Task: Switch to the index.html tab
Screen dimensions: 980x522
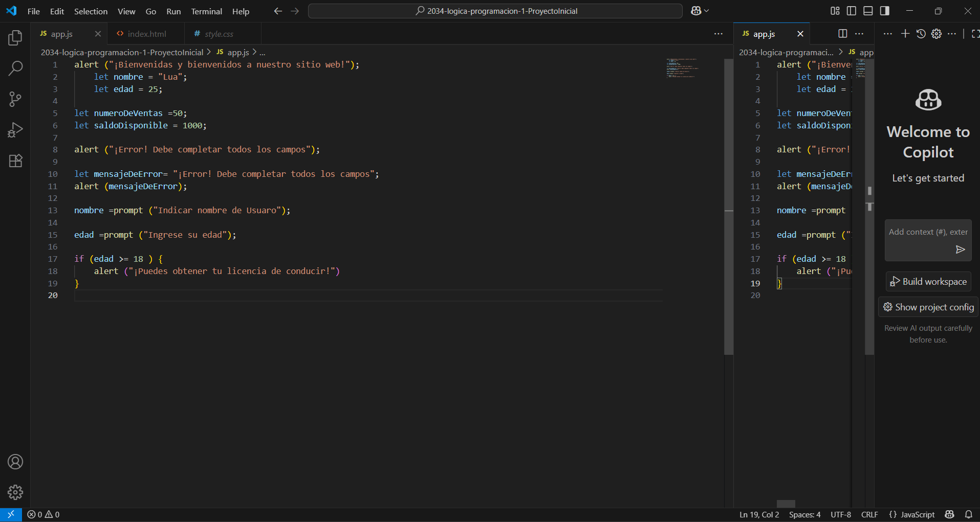Action: click(x=146, y=34)
